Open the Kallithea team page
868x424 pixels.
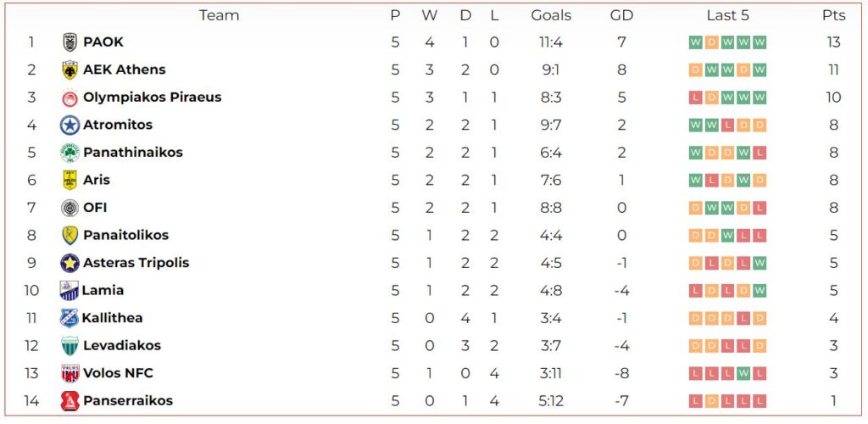(x=112, y=318)
